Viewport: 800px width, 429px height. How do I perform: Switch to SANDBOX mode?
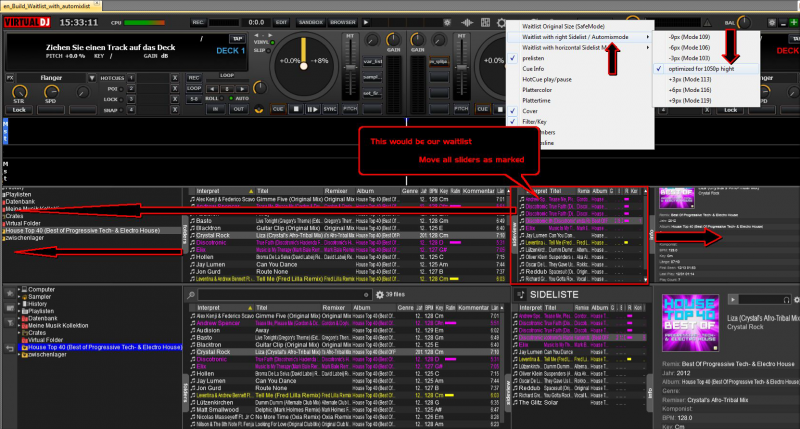(310, 22)
